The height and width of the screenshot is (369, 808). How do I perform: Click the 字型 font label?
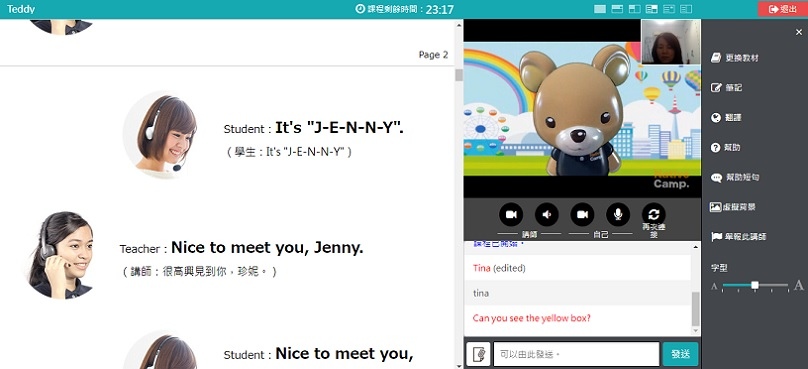click(x=719, y=268)
